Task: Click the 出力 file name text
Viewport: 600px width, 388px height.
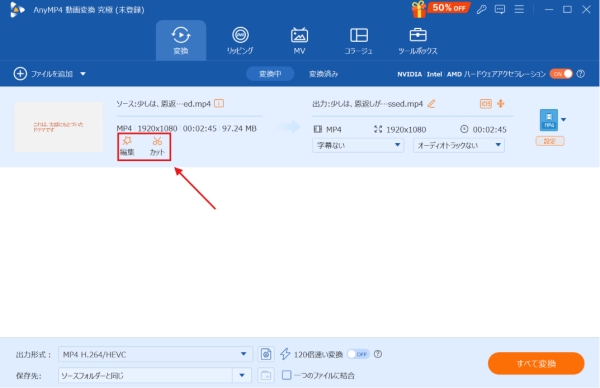Action: (368, 104)
